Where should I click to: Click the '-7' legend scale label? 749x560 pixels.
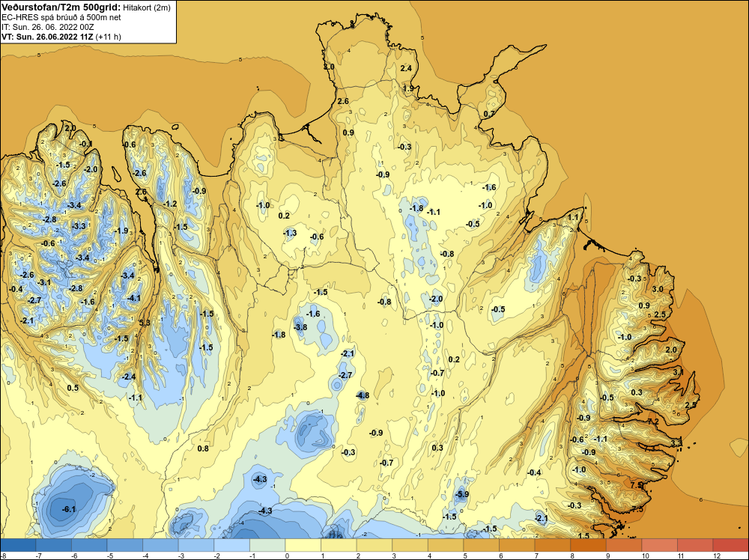[39, 556]
